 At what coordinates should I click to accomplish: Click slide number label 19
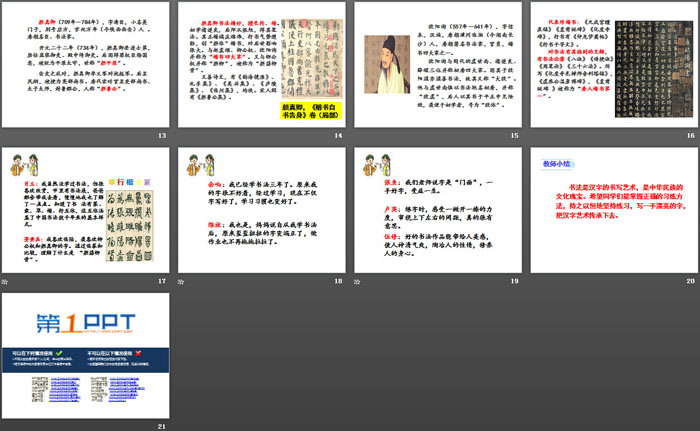coord(514,281)
